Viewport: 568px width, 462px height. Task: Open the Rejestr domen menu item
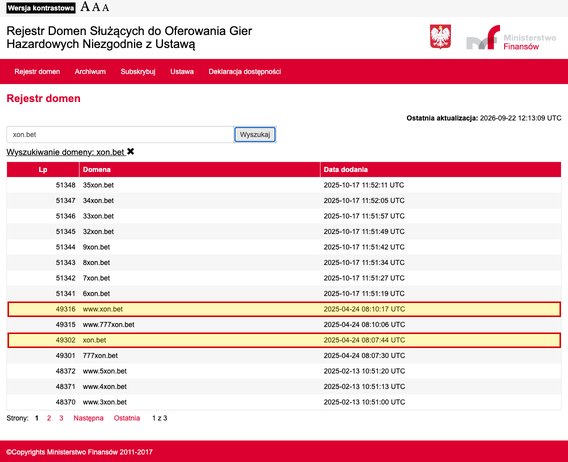[x=37, y=71]
